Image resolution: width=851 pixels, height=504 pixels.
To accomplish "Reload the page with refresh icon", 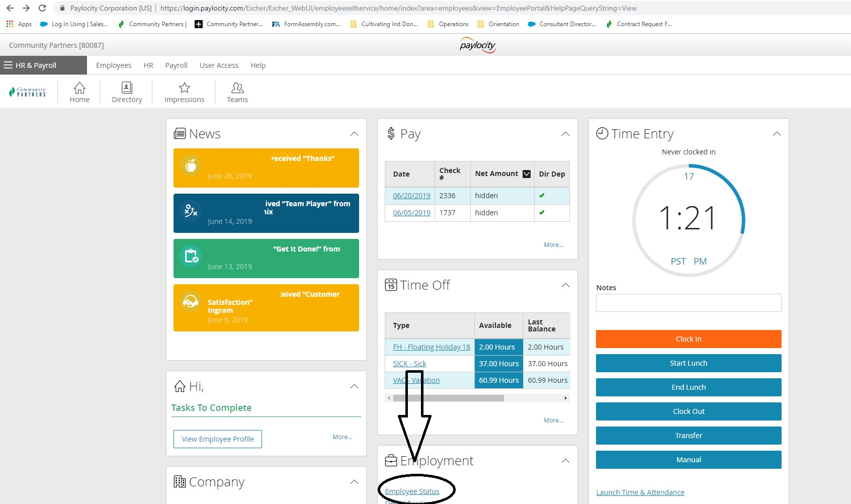I will (x=42, y=8).
